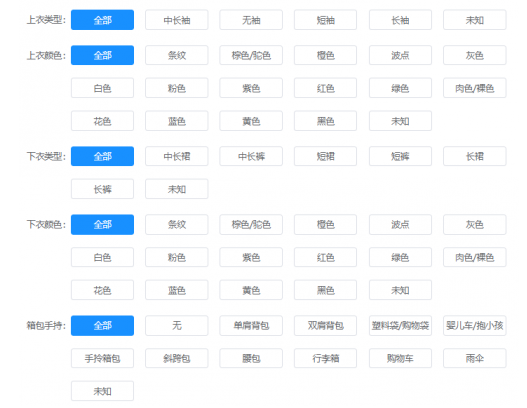The height and width of the screenshot is (408, 527).
Task: Choose 短裤 in the 下衣类型 row
Action: (400, 156)
